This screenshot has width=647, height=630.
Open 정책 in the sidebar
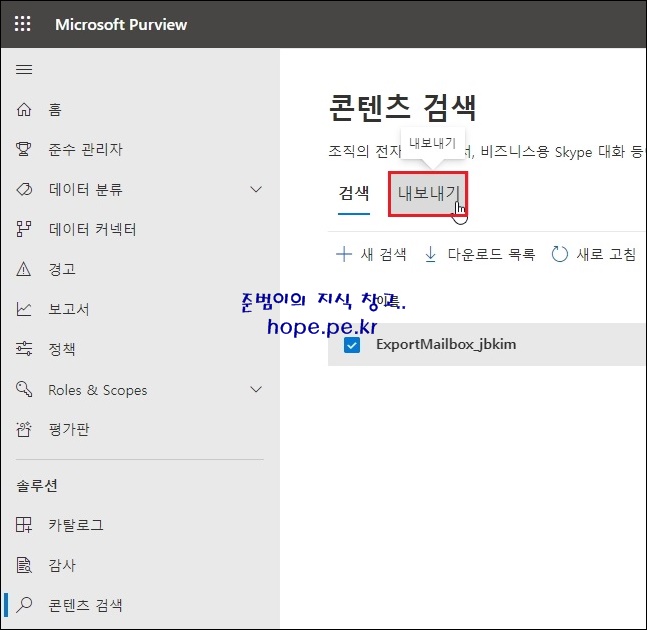coord(140,349)
